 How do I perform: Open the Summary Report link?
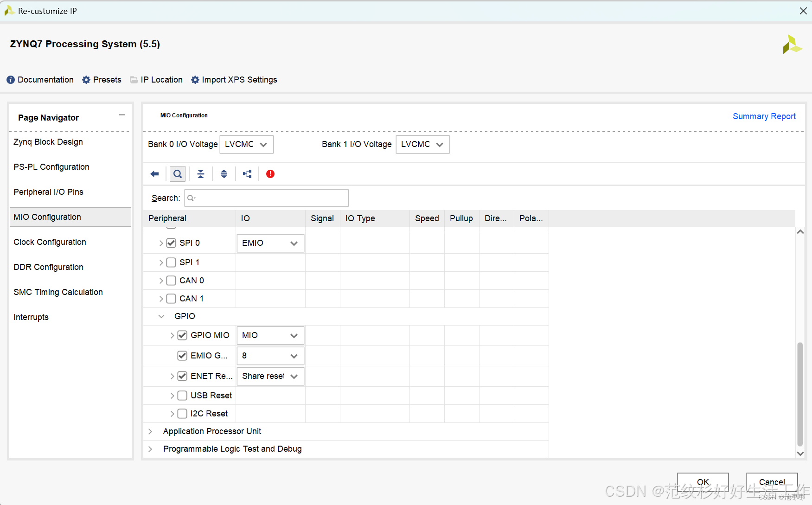(x=764, y=116)
